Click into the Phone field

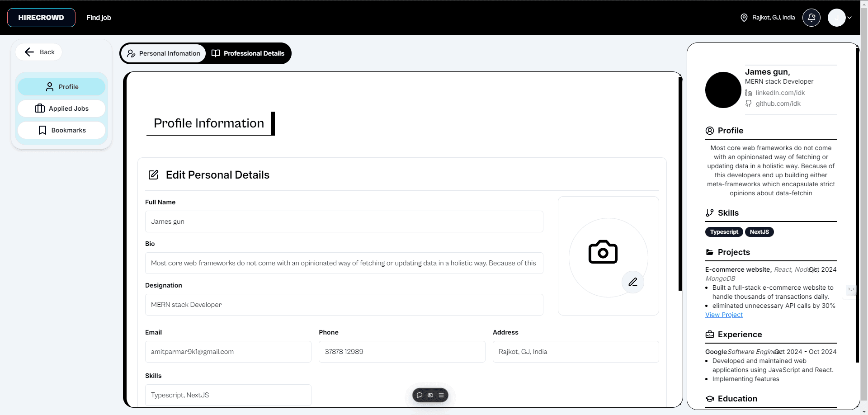coord(402,352)
